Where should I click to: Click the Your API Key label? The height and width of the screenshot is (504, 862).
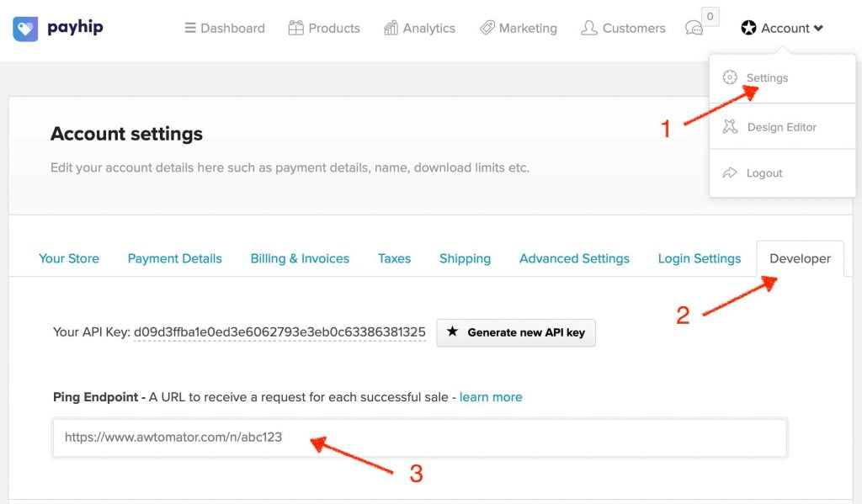[x=91, y=332]
